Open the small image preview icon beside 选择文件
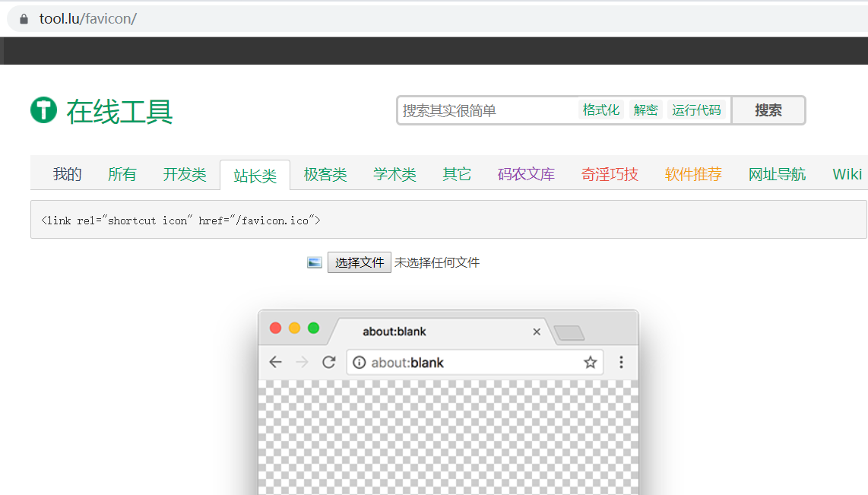Screen dimensions: 868x495 point(314,262)
